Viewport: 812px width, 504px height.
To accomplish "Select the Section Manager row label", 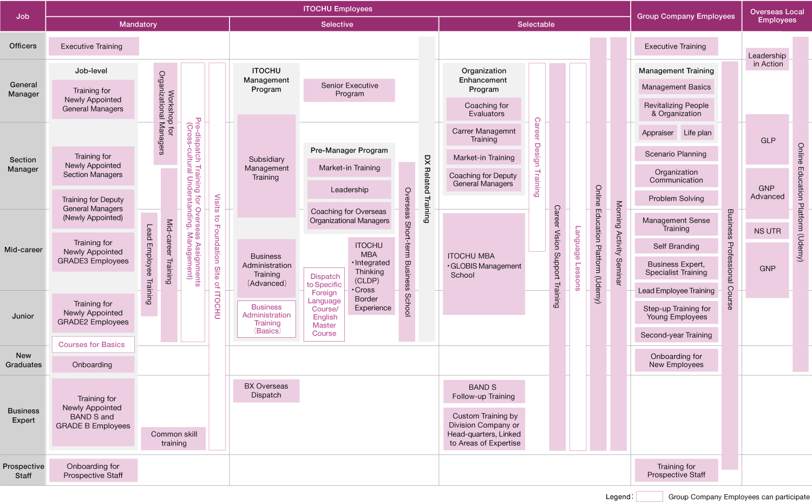I will coord(23,165).
